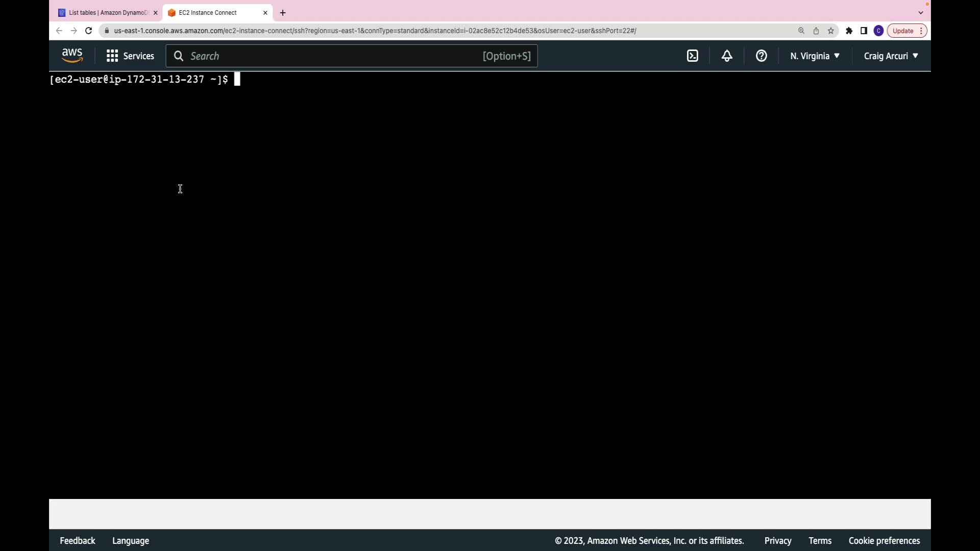The width and height of the screenshot is (980, 551).
Task: Open the browser extensions puzzle icon
Action: [849, 31]
